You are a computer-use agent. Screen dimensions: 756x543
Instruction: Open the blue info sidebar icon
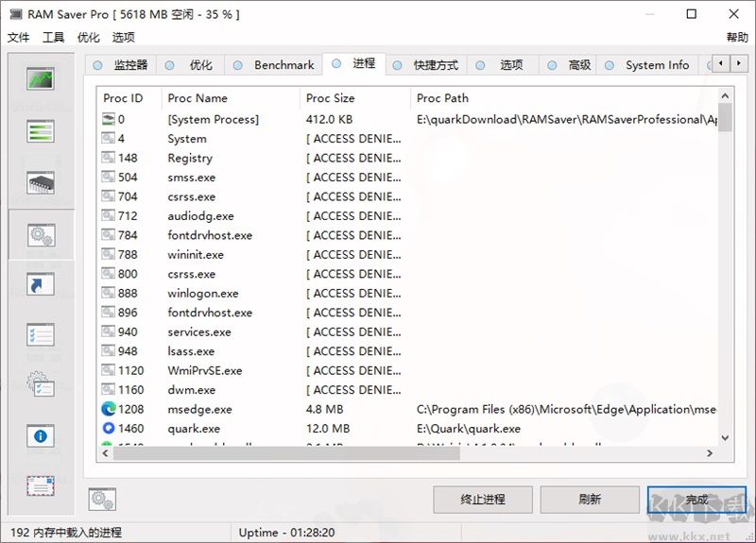point(41,436)
